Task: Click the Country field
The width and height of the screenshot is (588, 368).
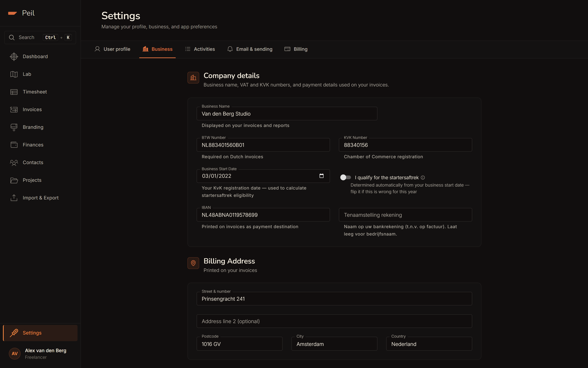Action: coord(429,344)
